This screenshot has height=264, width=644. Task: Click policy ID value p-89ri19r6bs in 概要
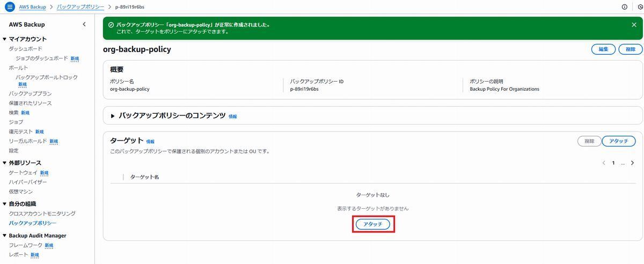[x=304, y=89]
